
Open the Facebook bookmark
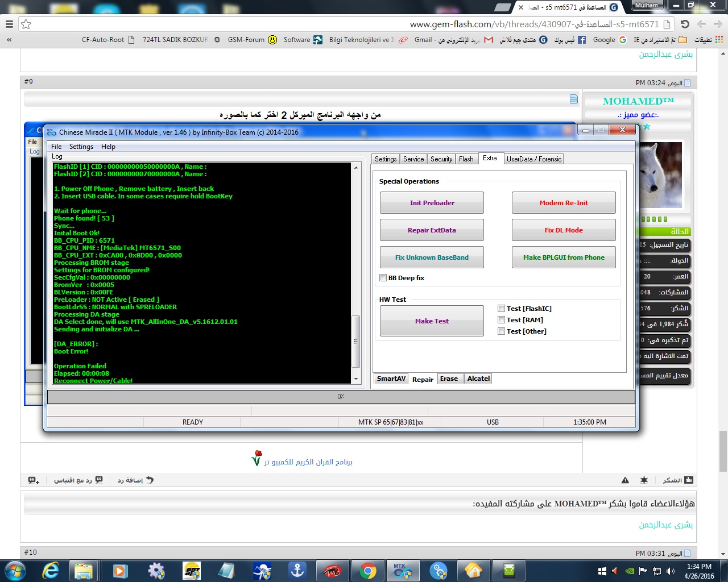570,40
